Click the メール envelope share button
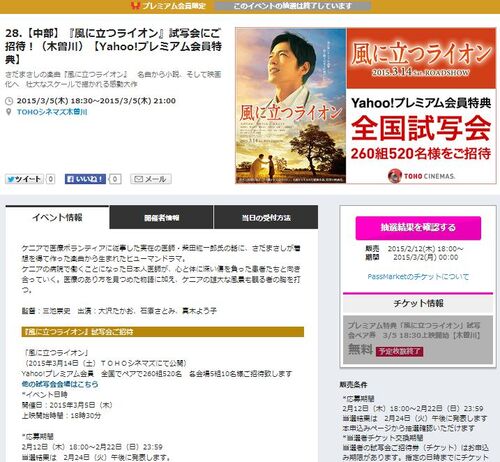 [151, 179]
